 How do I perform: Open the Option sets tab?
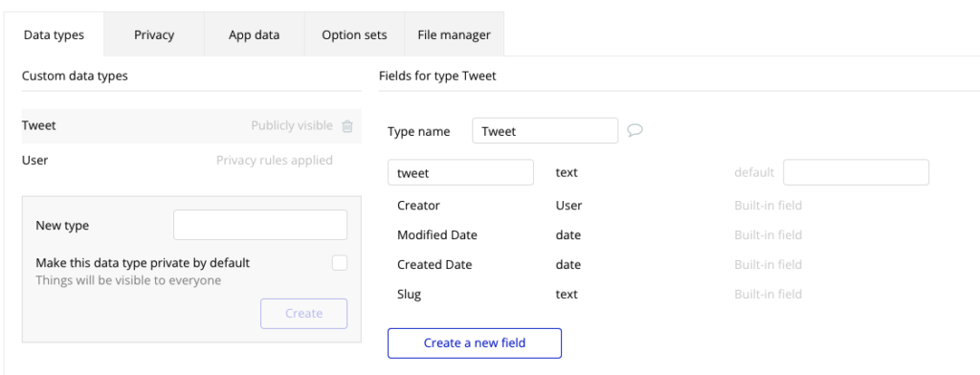354,35
